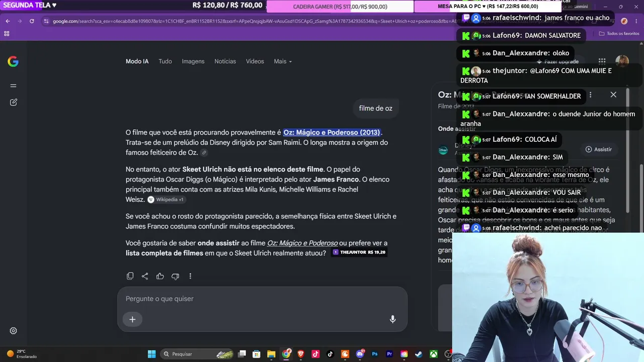Click the 'filme de oz' query bubble

pyautogui.click(x=375, y=108)
